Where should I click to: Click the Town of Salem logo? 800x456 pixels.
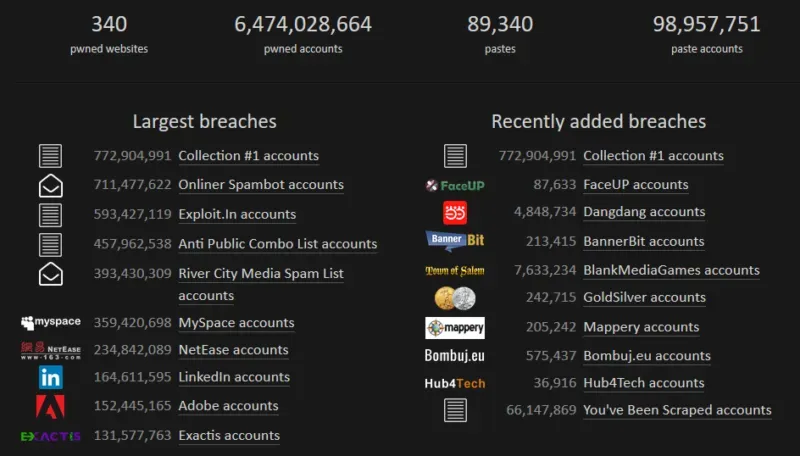[x=455, y=270]
